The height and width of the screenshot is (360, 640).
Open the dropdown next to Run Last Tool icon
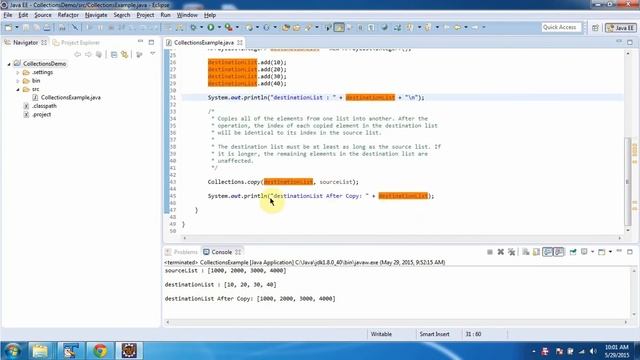pyautogui.click(x=237, y=27)
